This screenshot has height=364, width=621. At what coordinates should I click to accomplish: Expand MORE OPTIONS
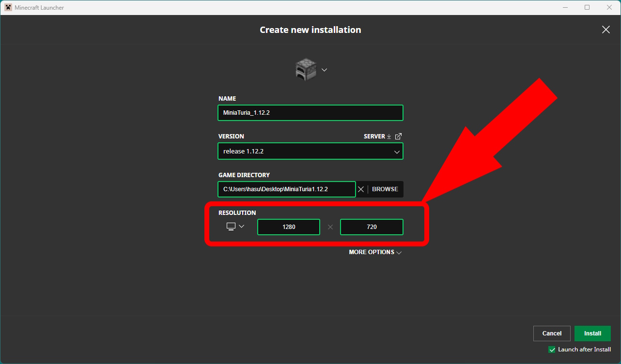375,252
